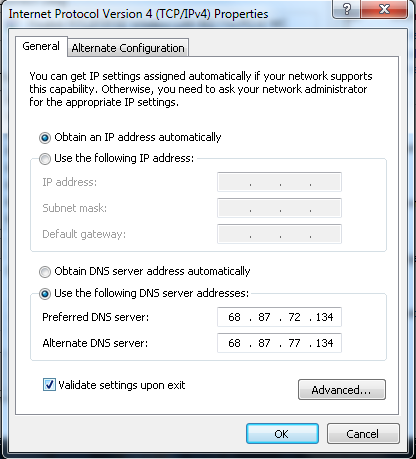Click the Default gateway field
This screenshot has height=459, width=416.
[279, 234]
